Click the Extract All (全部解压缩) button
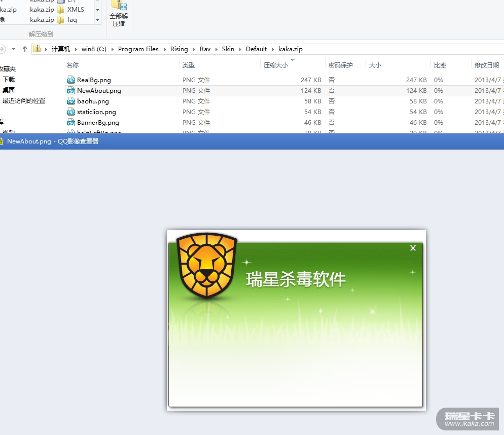This screenshot has width=504, height=435. point(119,14)
